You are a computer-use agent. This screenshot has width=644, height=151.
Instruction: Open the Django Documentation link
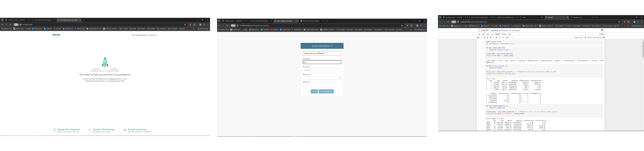coord(69,129)
